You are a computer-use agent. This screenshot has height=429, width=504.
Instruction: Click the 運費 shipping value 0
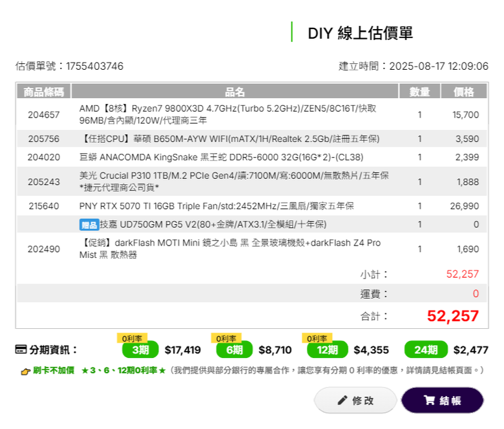[x=476, y=293]
